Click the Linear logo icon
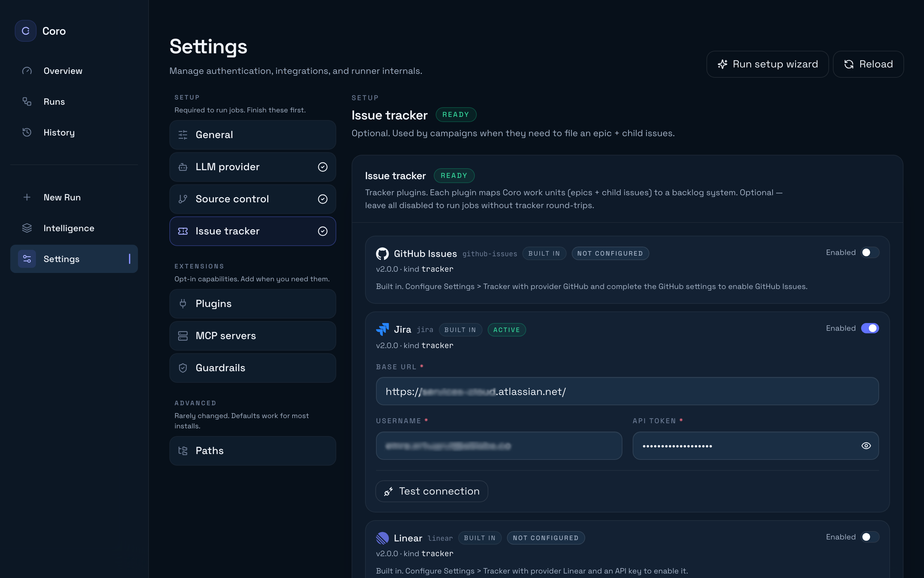This screenshot has width=924, height=578. [382, 538]
